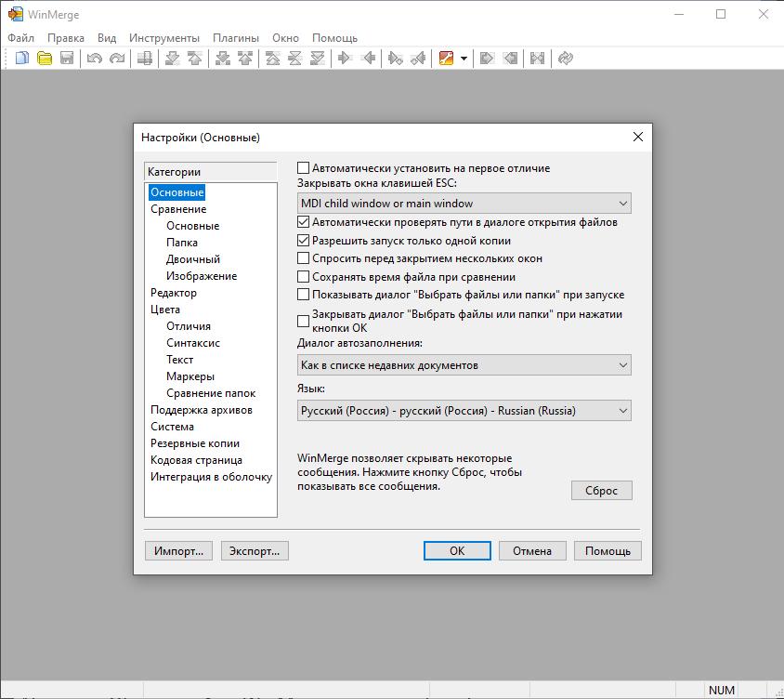
Task: Click the New document toolbar icon
Action: point(22,59)
